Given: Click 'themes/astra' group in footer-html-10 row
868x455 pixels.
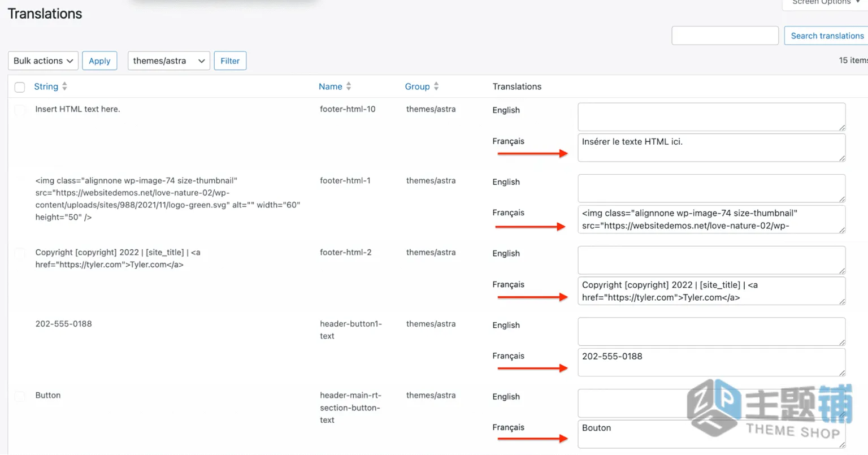Looking at the screenshot, I should 431,109.
